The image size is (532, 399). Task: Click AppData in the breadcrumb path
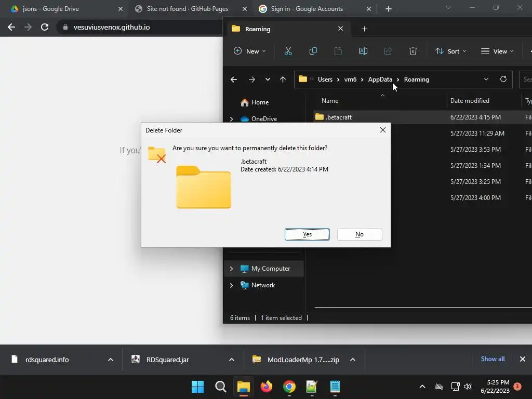click(380, 79)
